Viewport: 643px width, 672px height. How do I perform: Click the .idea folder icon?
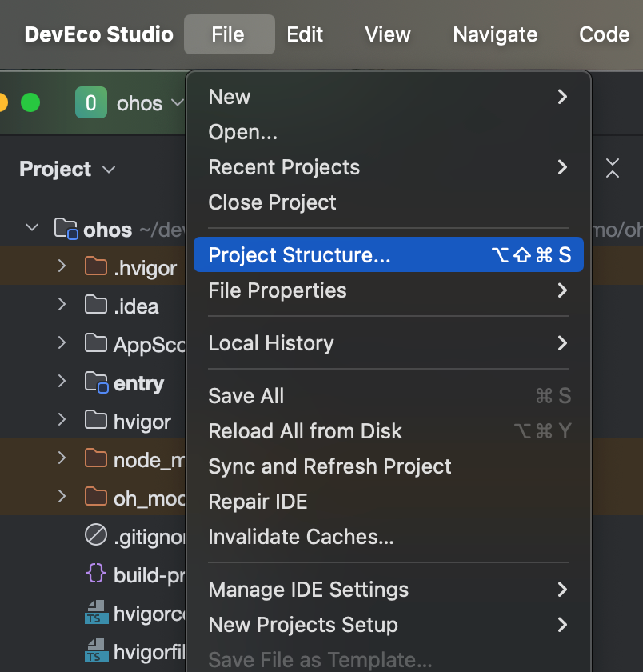[95, 305]
